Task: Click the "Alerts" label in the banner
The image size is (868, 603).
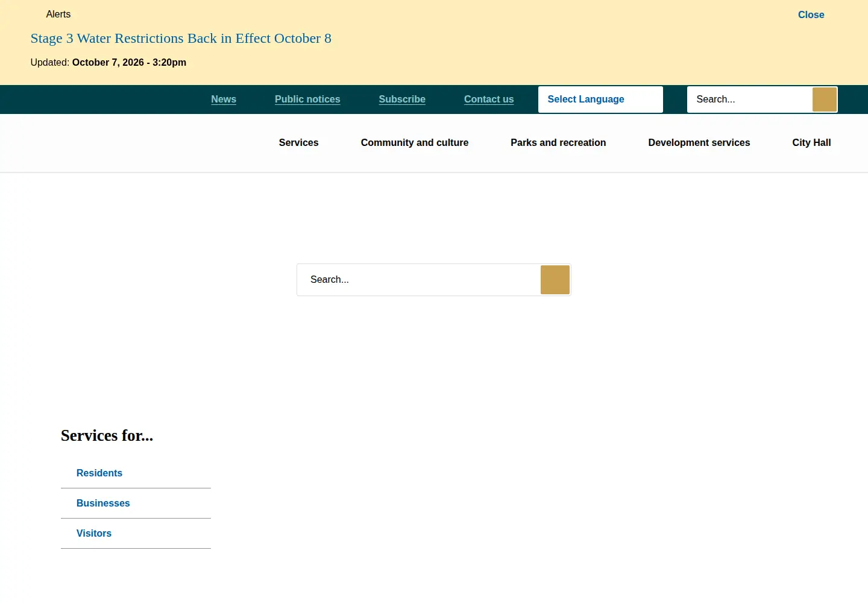Action: pos(58,14)
